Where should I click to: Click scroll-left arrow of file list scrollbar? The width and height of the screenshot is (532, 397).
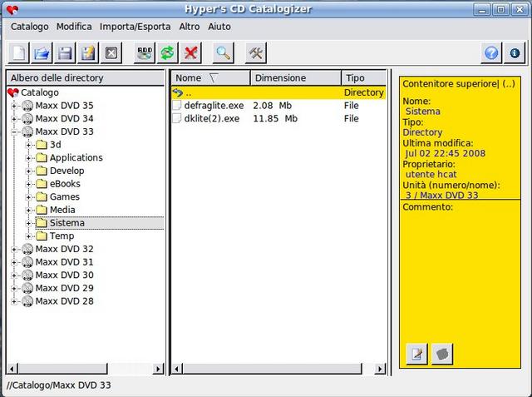tap(176, 369)
